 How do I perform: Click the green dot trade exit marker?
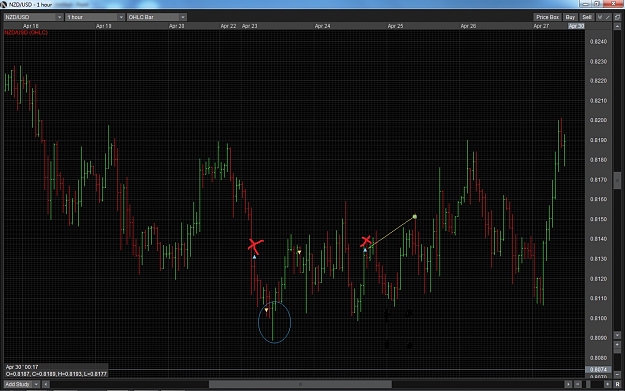point(415,217)
